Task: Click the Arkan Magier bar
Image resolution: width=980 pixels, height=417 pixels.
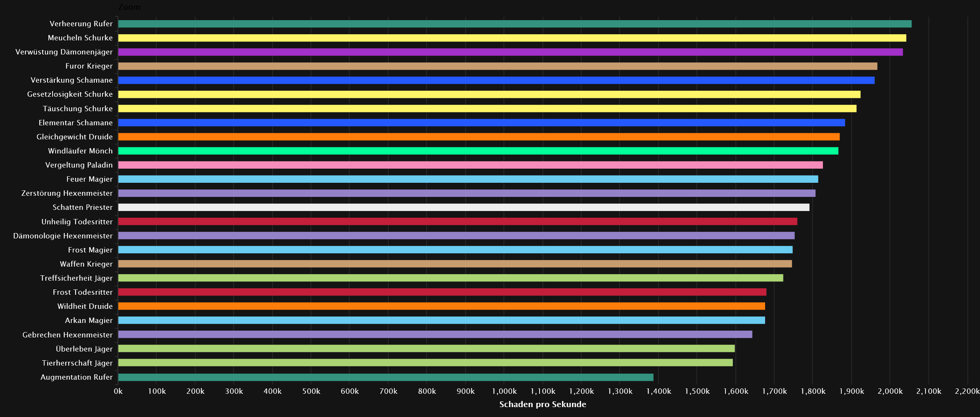Action: point(442,320)
